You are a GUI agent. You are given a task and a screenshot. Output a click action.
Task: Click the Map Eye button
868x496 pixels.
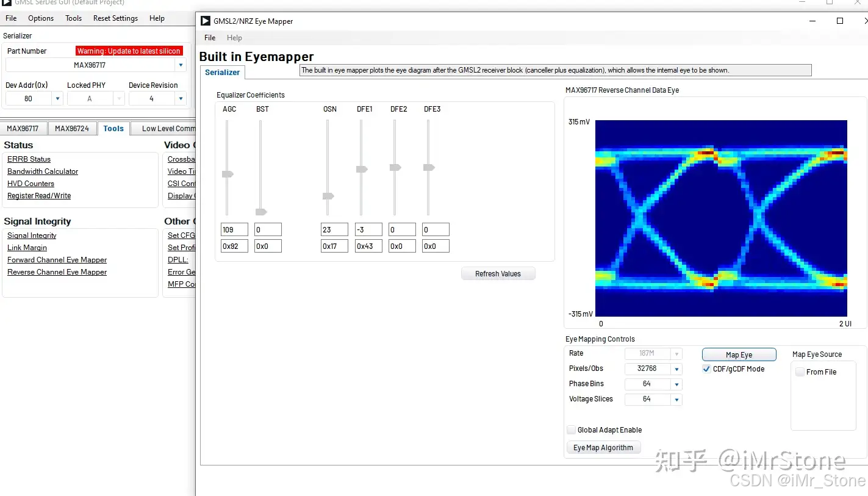click(739, 355)
